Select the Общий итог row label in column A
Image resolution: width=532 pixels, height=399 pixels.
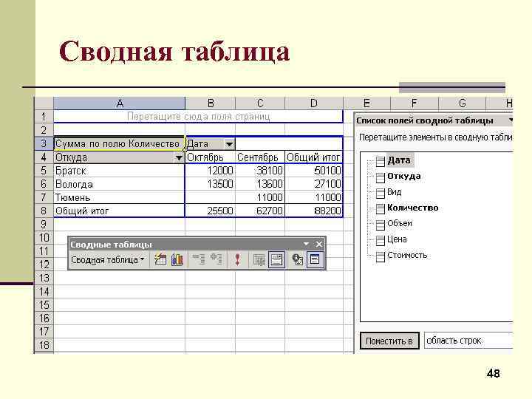[x=119, y=211]
